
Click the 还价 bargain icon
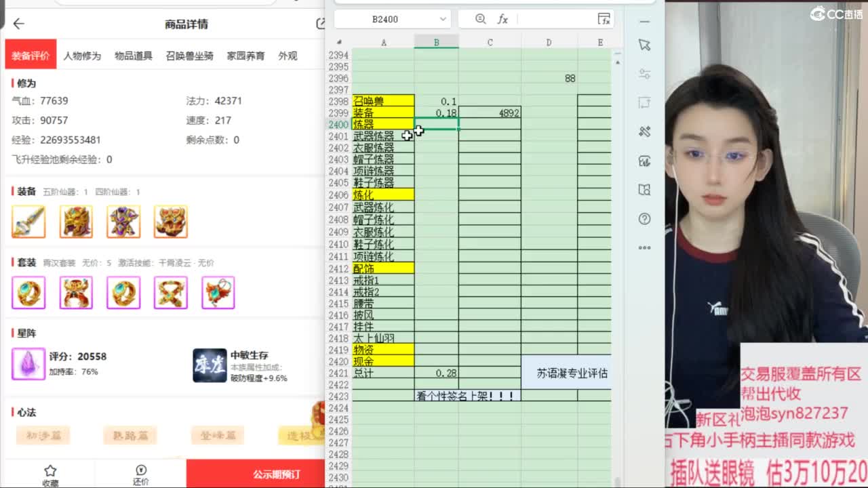(140, 470)
